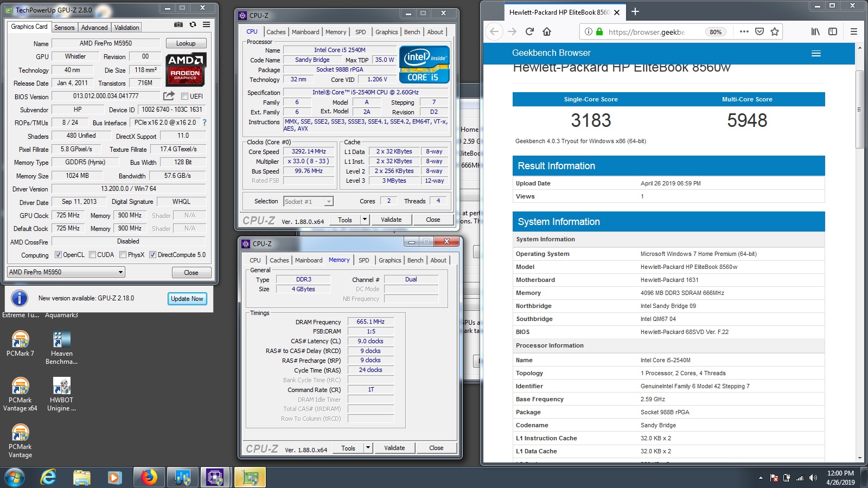The width and height of the screenshot is (868, 488).
Task: Open Firefox application menu
Action: (x=854, y=31)
